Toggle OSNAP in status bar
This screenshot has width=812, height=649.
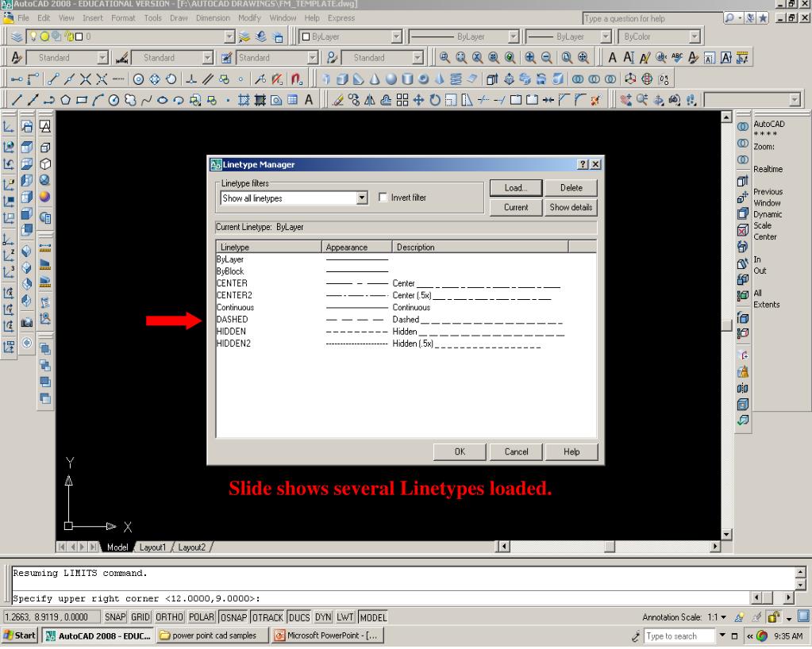(233, 617)
